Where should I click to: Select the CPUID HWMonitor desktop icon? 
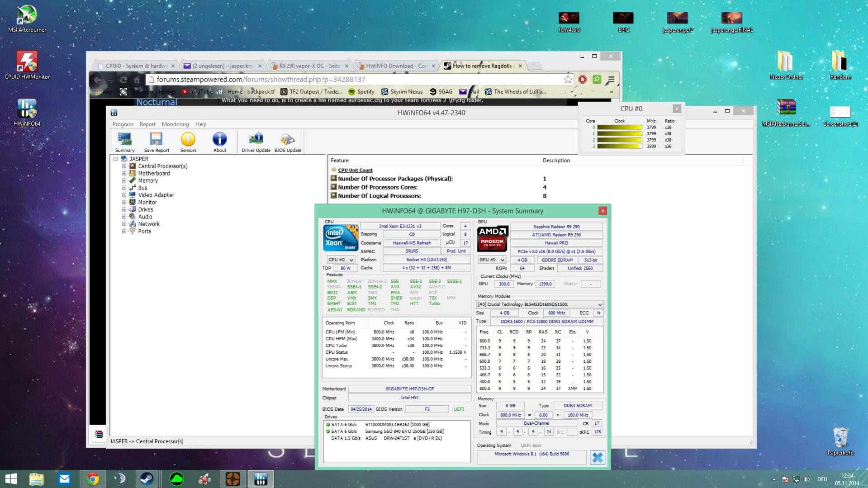(27, 66)
